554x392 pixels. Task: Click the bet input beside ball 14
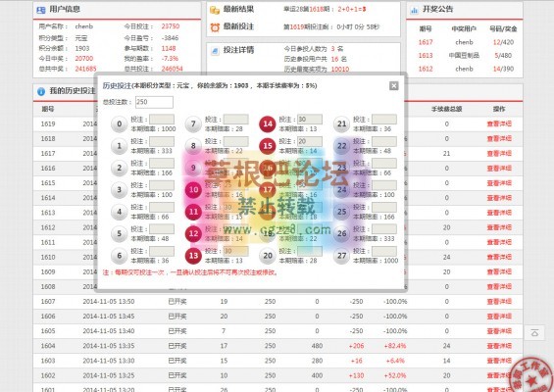click(x=310, y=120)
